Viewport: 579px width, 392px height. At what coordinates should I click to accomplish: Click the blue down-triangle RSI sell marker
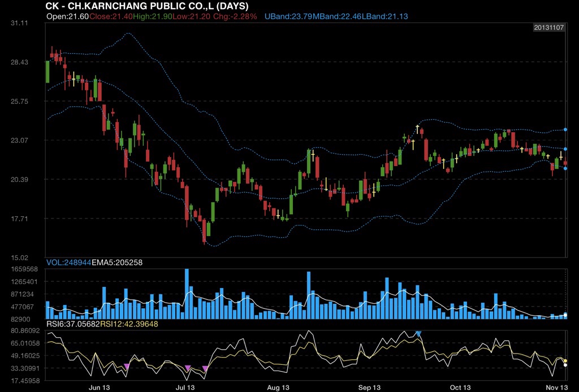point(418,334)
